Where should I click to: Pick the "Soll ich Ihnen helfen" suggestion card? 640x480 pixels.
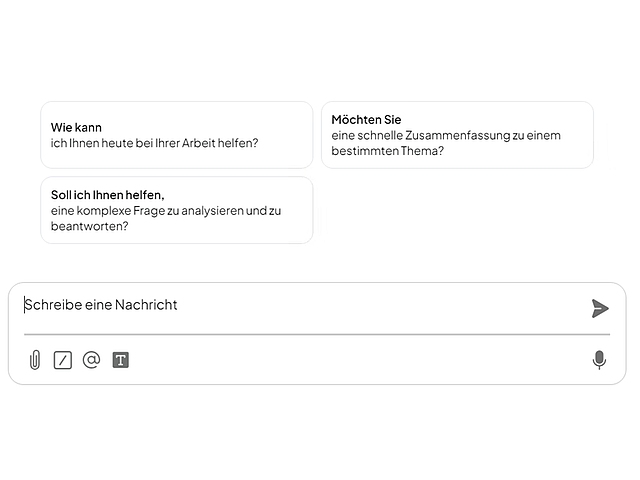176,210
